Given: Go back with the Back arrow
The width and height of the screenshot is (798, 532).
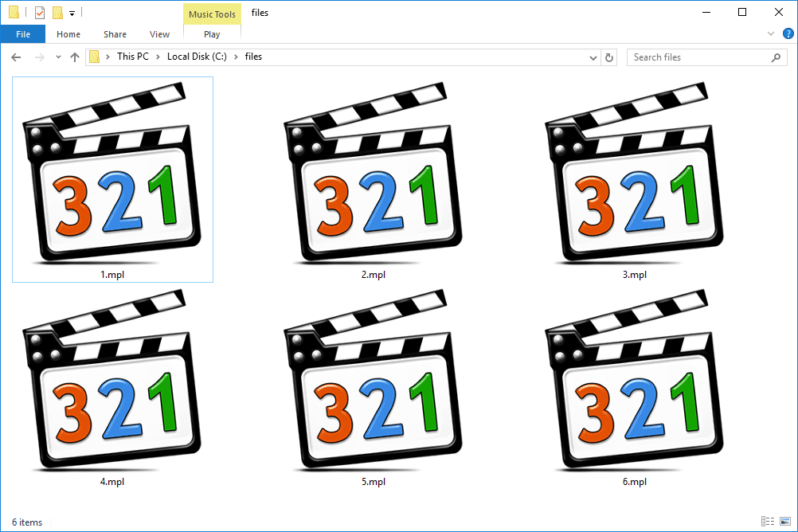Looking at the screenshot, I should 16,57.
